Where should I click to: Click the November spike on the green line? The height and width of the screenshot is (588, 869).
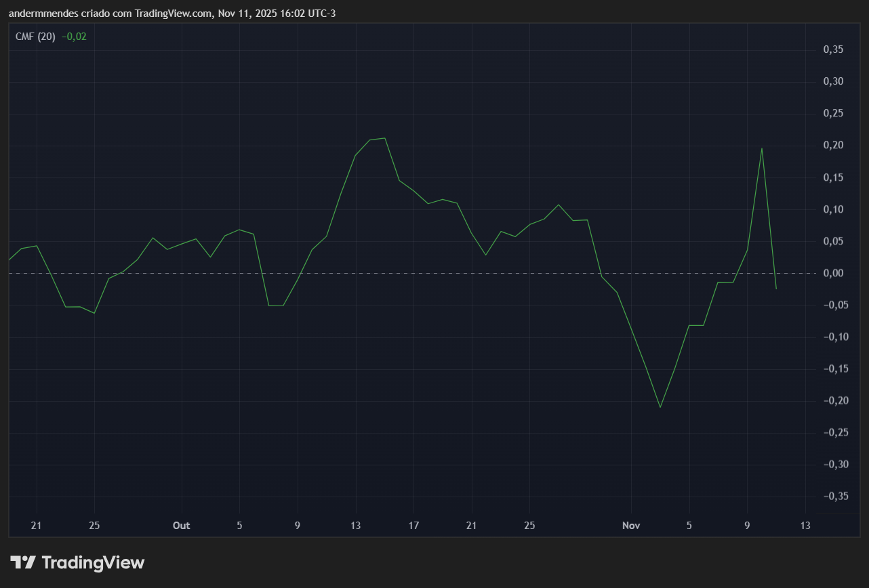pos(762,148)
